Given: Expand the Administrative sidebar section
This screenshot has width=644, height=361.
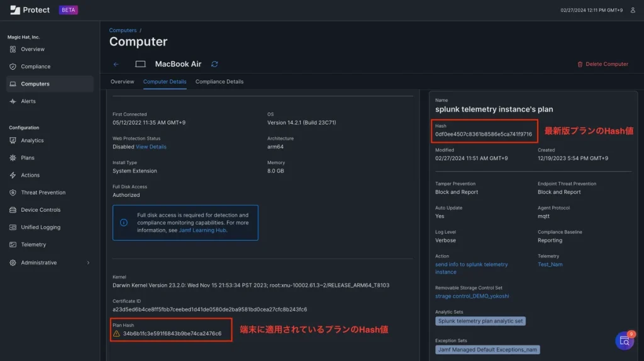Looking at the screenshot, I should coord(87,263).
